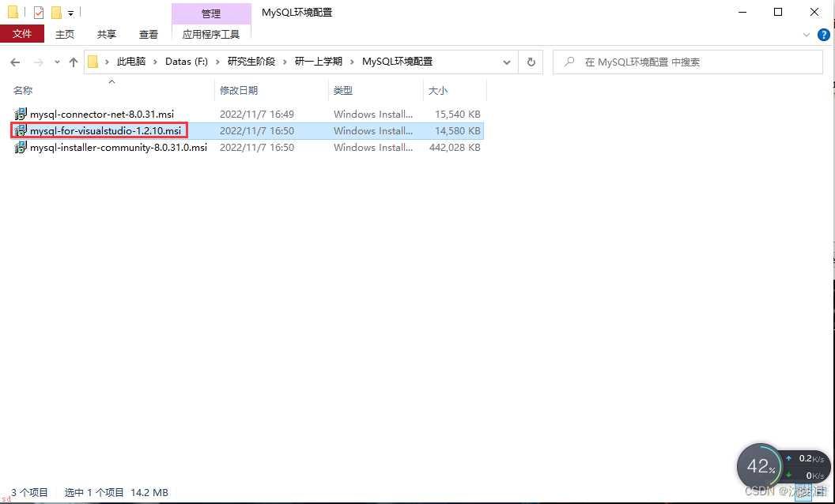Expand the chevron after 此电脑

pyautogui.click(x=156, y=62)
